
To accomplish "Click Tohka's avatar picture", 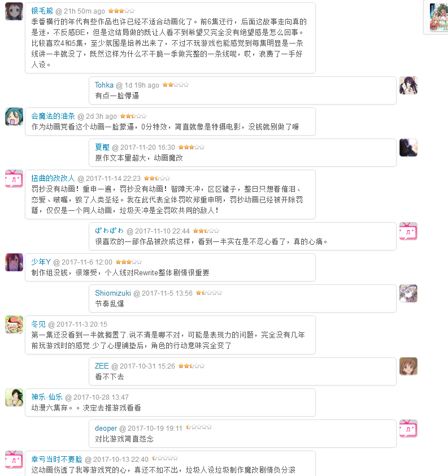I will 408,85.
